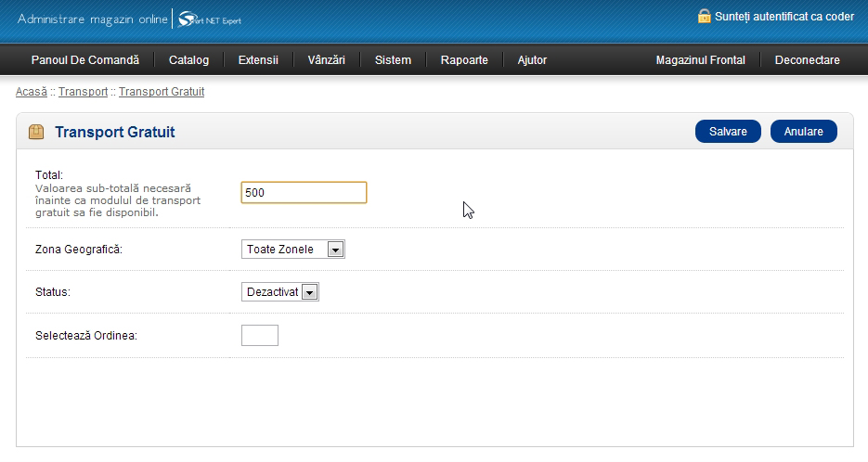This screenshot has width=868, height=462.
Task: Go to Magazinul Frontal storefront
Action: click(700, 60)
